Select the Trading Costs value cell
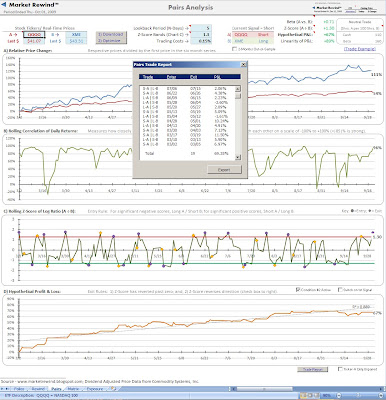386x400 pixels. pyautogui.click(x=202, y=41)
